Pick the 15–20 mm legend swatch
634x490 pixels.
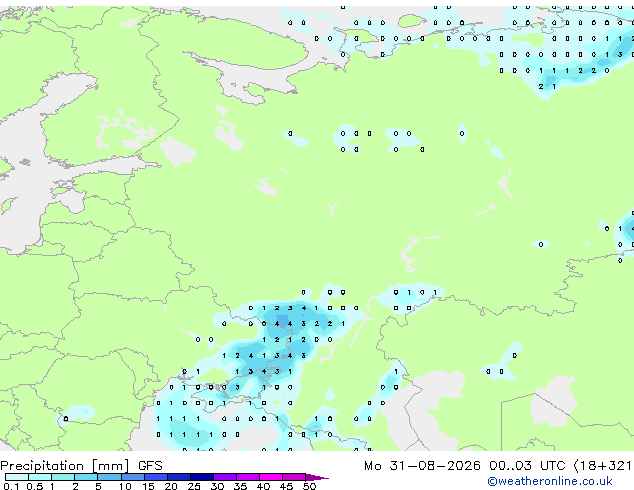(156, 477)
